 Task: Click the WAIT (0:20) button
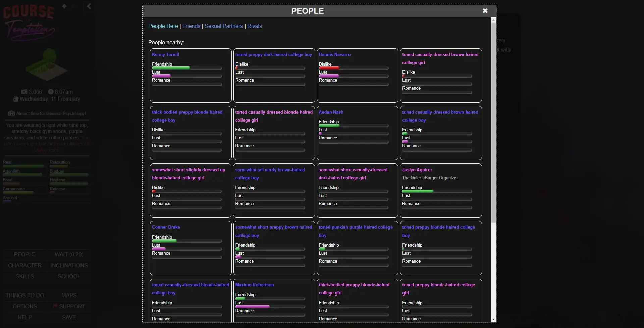tap(69, 254)
